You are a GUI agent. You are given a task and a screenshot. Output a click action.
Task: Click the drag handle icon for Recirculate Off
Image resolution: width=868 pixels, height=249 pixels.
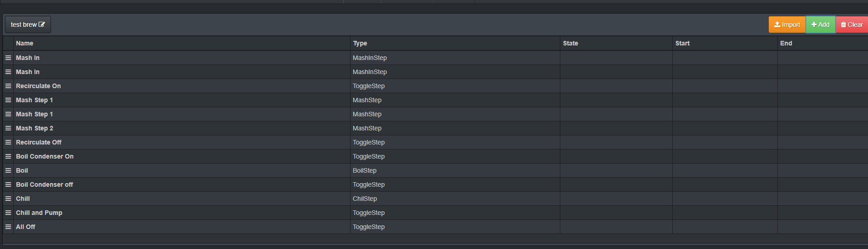[x=8, y=142]
